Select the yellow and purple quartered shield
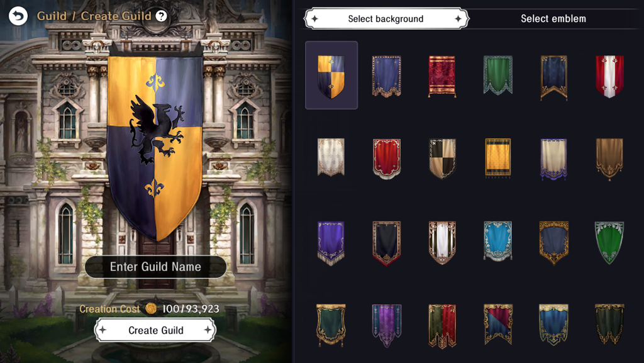Screen dimensions: 644x363 click(x=331, y=77)
